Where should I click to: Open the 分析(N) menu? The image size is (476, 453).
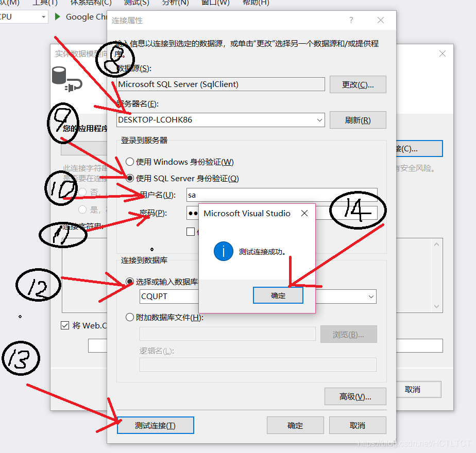pyautogui.click(x=175, y=3)
